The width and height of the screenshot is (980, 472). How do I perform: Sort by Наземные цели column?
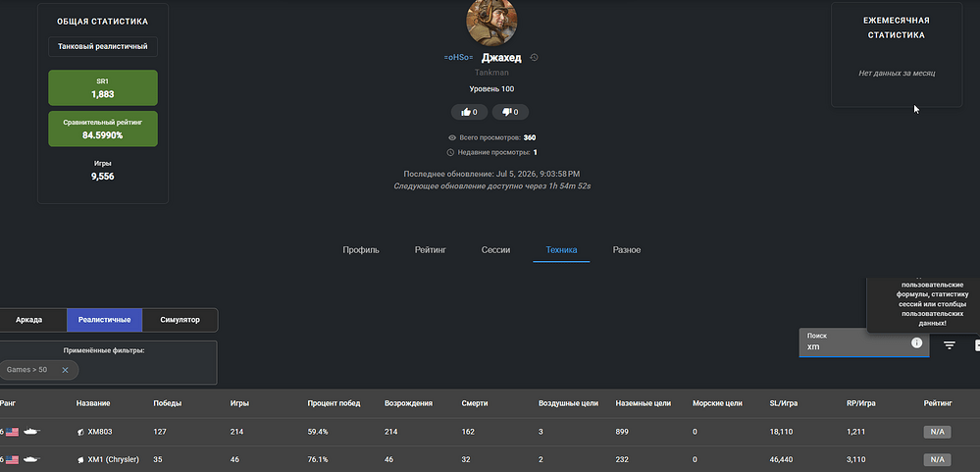pyautogui.click(x=644, y=404)
